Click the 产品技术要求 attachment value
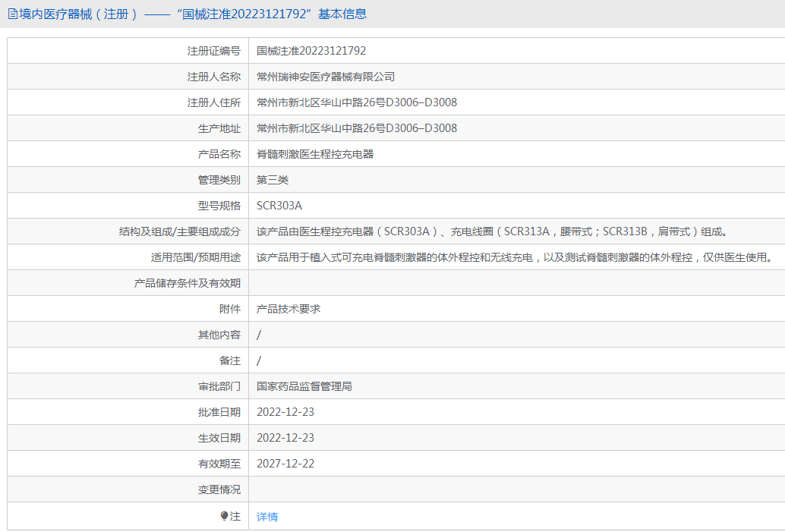Viewport: 785px width, 532px height. click(288, 309)
